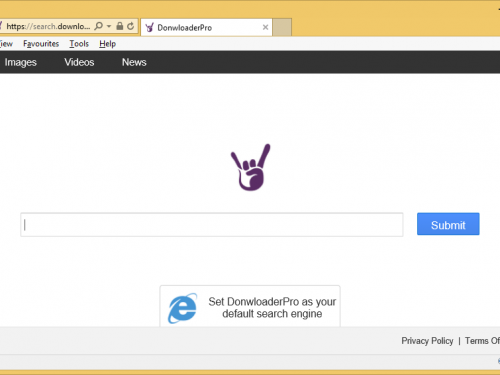Open the View menu
This screenshot has height=375, width=500.
point(6,44)
